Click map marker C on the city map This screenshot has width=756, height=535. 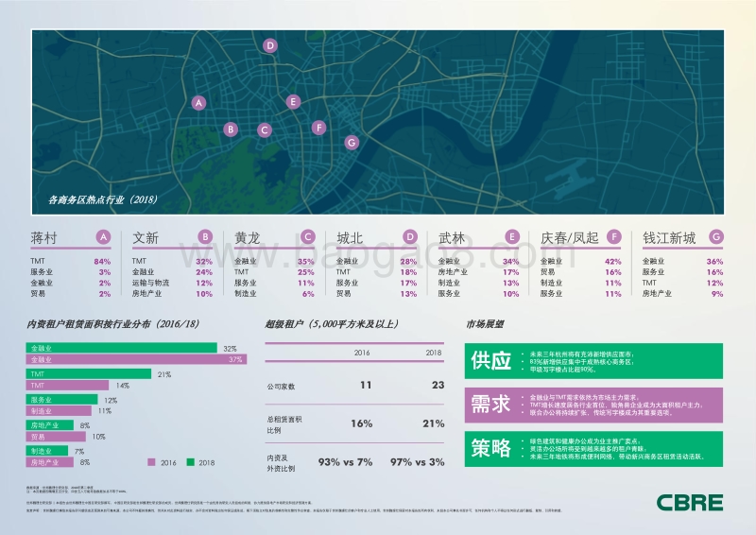(264, 130)
